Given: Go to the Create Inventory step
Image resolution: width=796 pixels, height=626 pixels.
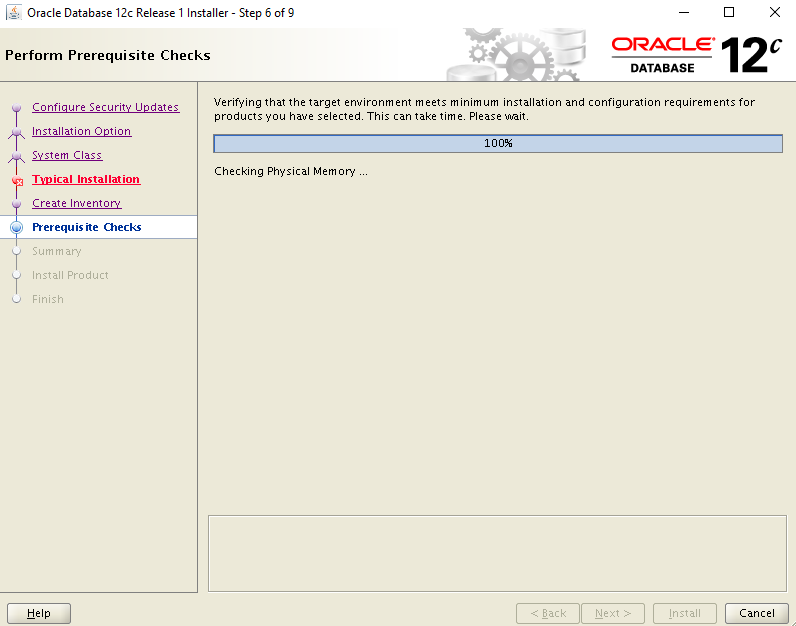Looking at the screenshot, I should pos(77,203).
